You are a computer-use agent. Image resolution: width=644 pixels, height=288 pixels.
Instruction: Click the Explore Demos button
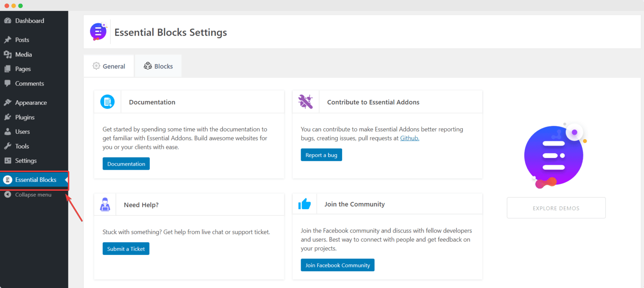click(x=556, y=208)
